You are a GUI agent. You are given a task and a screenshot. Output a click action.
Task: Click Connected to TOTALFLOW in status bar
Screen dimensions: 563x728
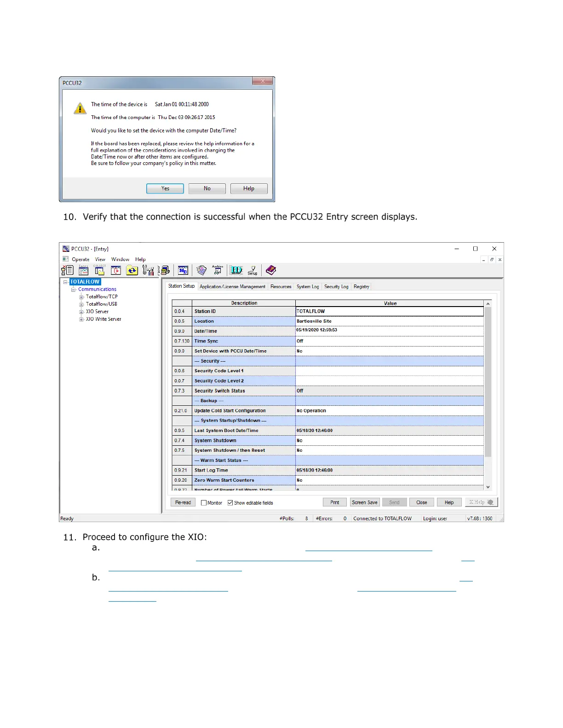pyautogui.click(x=382, y=518)
